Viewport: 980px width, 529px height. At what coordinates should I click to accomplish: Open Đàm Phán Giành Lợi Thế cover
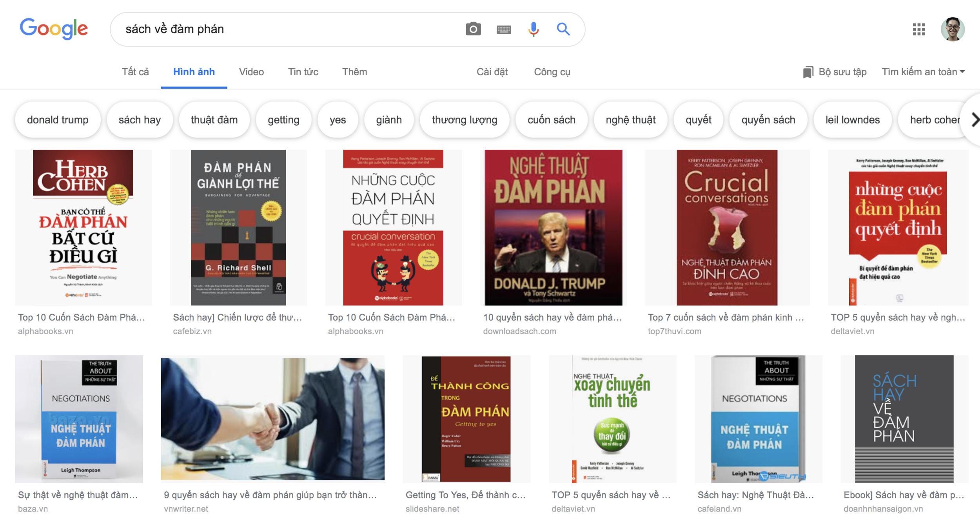[238, 227]
